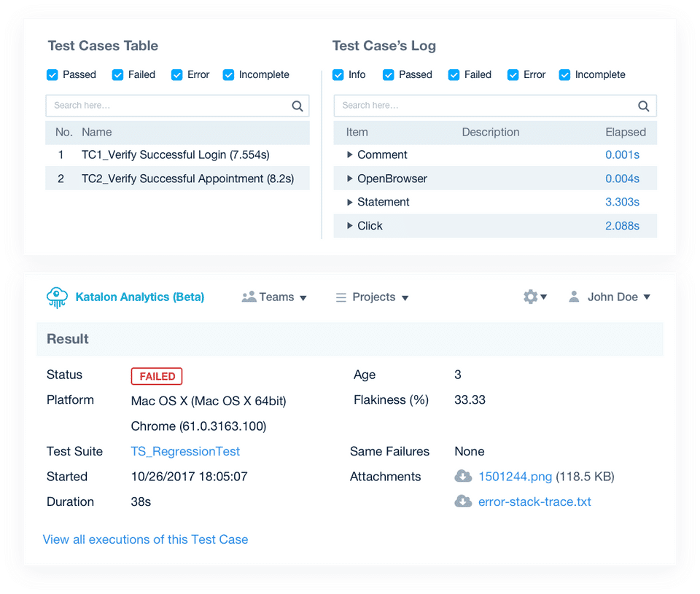Expand the Comment log item
The height and width of the screenshot is (594, 700).
(350, 155)
